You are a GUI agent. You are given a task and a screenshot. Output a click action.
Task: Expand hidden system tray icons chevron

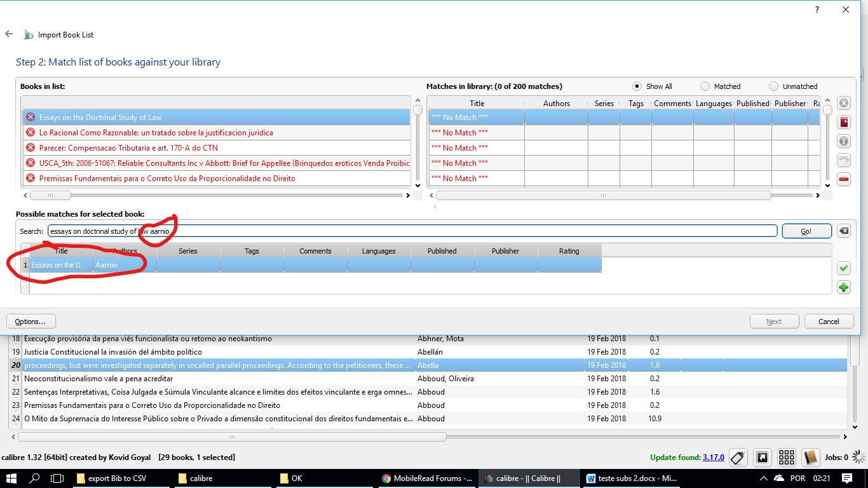[763, 478]
